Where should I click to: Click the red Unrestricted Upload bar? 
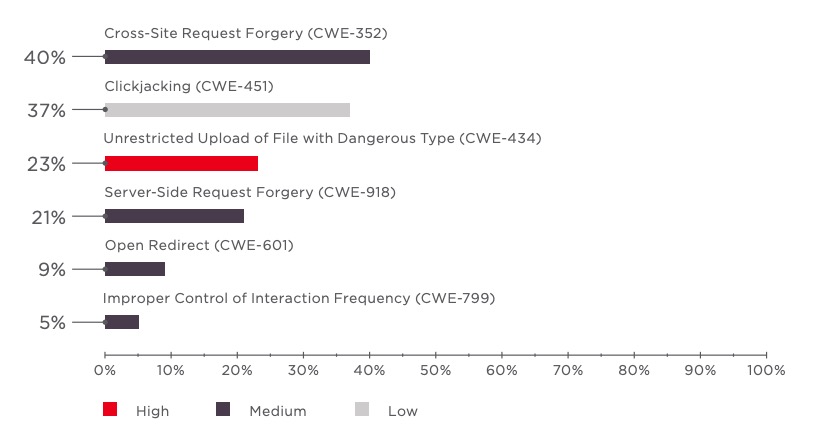(x=181, y=163)
